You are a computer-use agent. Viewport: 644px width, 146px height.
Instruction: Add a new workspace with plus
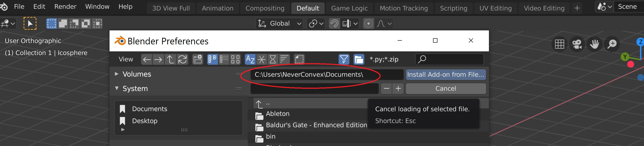coord(577,8)
